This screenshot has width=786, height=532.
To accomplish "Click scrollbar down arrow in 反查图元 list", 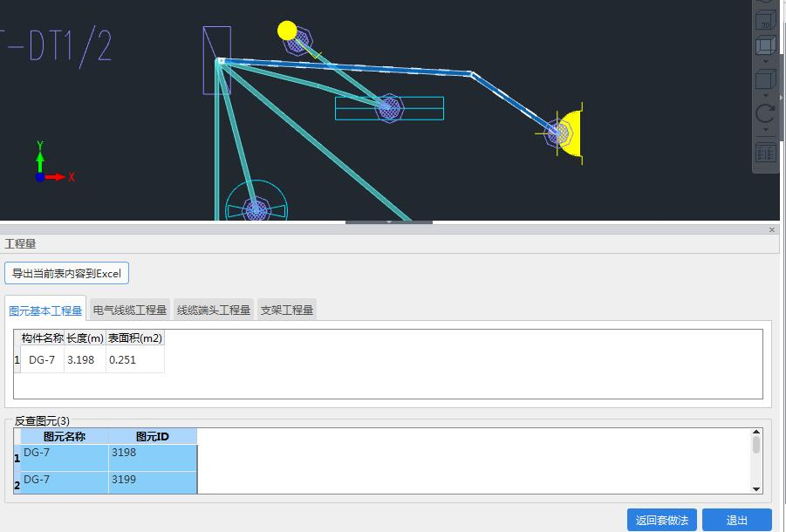I will 756,489.
